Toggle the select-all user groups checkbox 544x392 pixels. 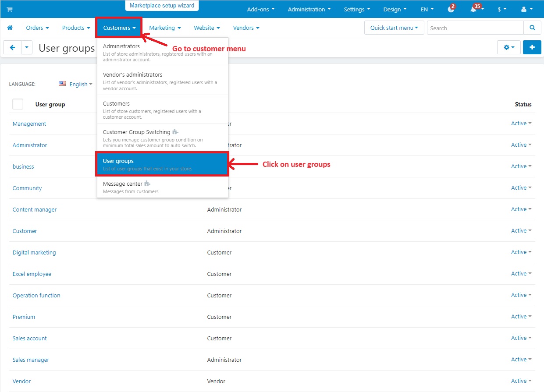tap(18, 104)
